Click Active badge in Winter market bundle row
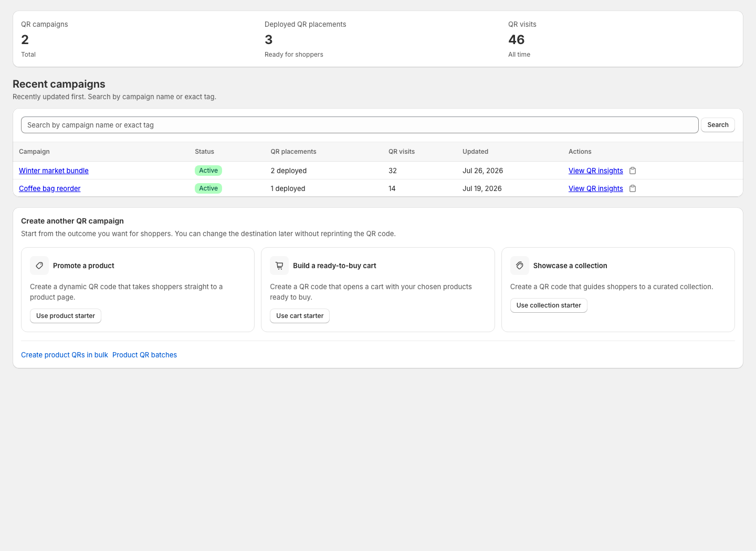The height and width of the screenshot is (551, 756). 208,171
